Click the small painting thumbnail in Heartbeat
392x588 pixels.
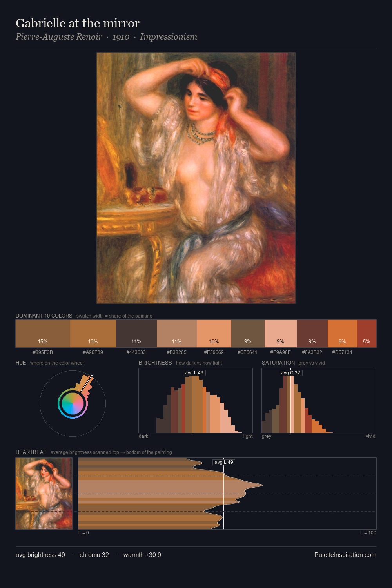44,494
